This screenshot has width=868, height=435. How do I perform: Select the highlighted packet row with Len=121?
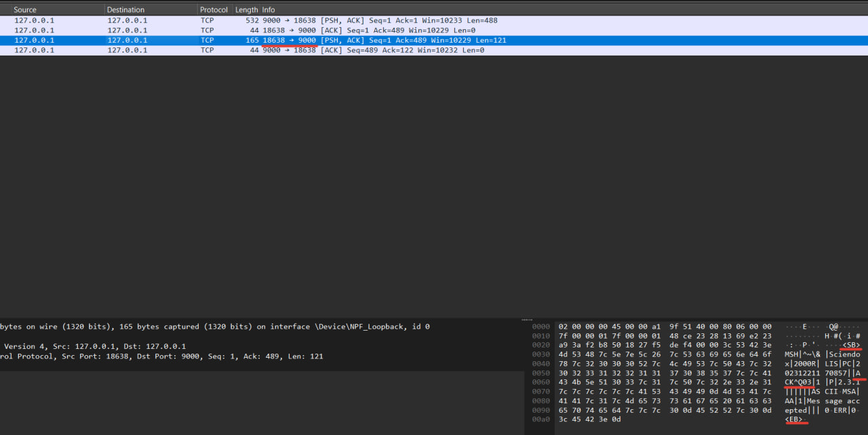pyautogui.click(x=434, y=40)
